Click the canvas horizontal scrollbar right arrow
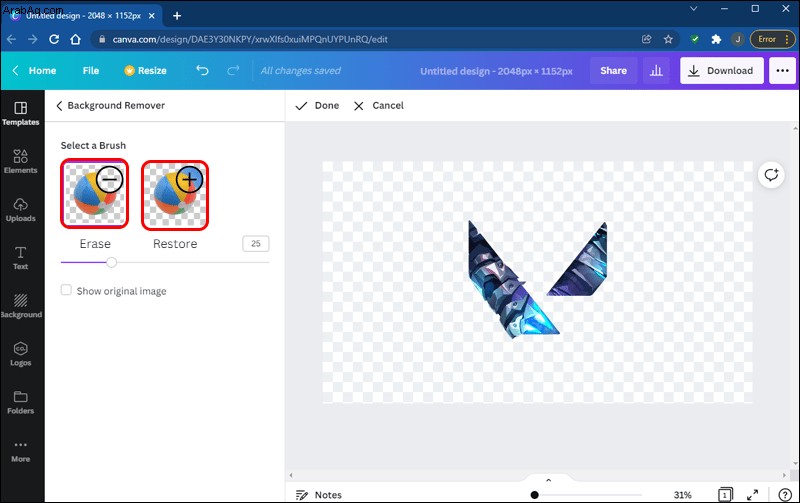The height and width of the screenshot is (503, 800). [784, 475]
